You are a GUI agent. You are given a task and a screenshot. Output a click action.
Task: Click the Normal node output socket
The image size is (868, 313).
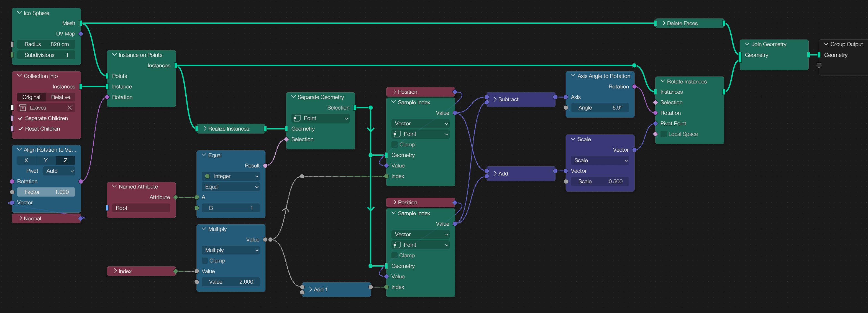coord(81,218)
